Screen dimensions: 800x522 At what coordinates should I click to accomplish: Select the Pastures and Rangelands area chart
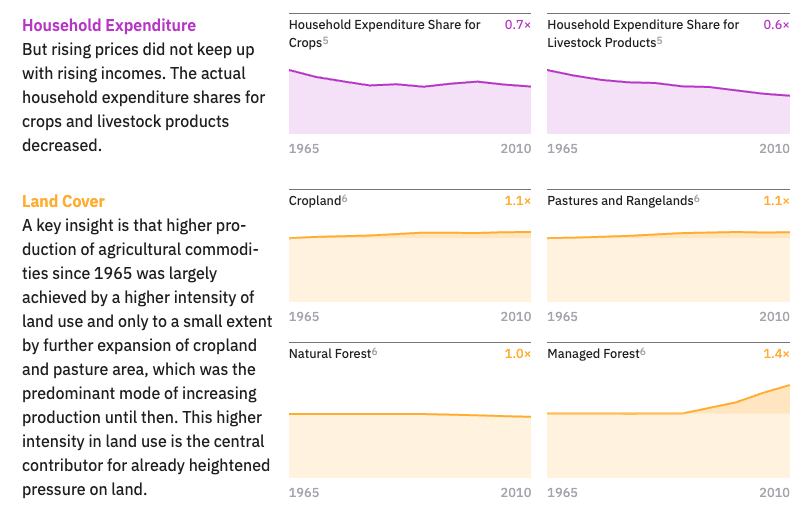tap(668, 268)
